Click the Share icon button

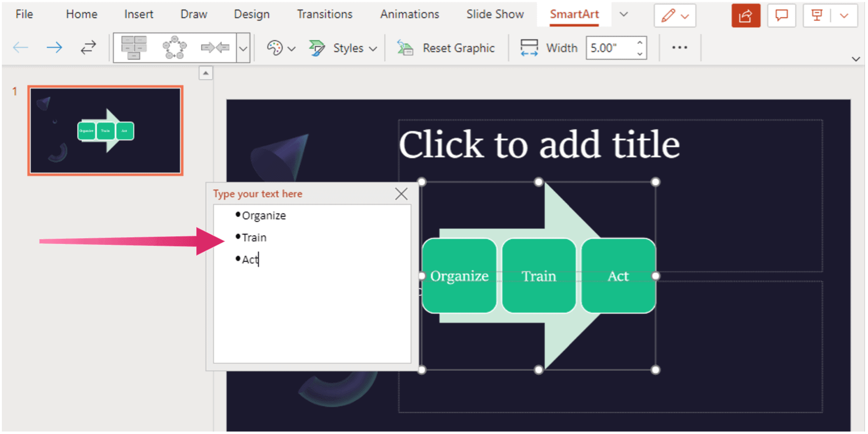click(745, 16)
